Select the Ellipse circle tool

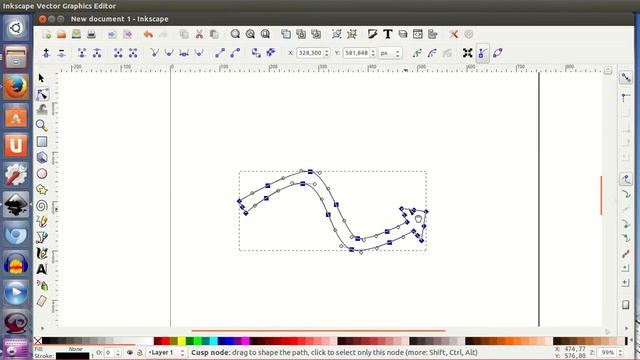coord(42,173)
